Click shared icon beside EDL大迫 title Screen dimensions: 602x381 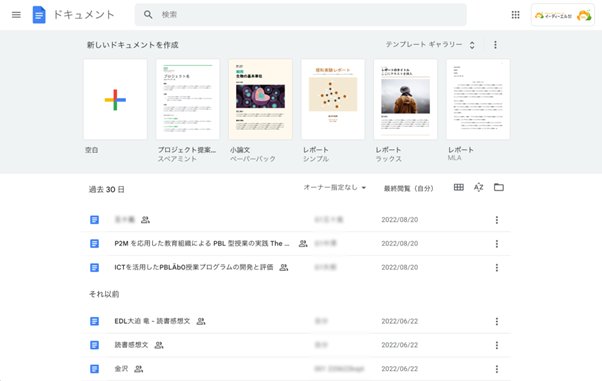coord(201,321)
